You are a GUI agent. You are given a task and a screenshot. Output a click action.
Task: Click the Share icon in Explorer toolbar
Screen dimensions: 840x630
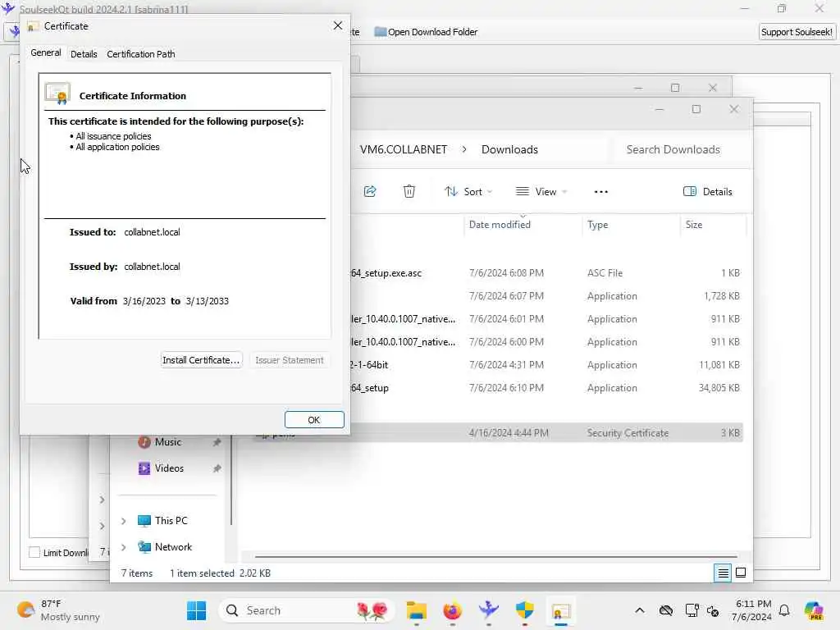click(370, 191)
